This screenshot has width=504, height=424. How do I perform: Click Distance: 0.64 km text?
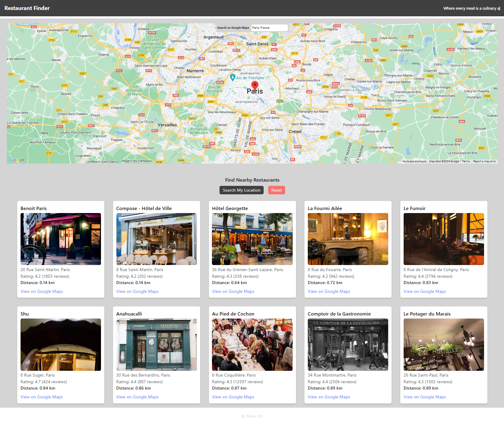(229, 283)
